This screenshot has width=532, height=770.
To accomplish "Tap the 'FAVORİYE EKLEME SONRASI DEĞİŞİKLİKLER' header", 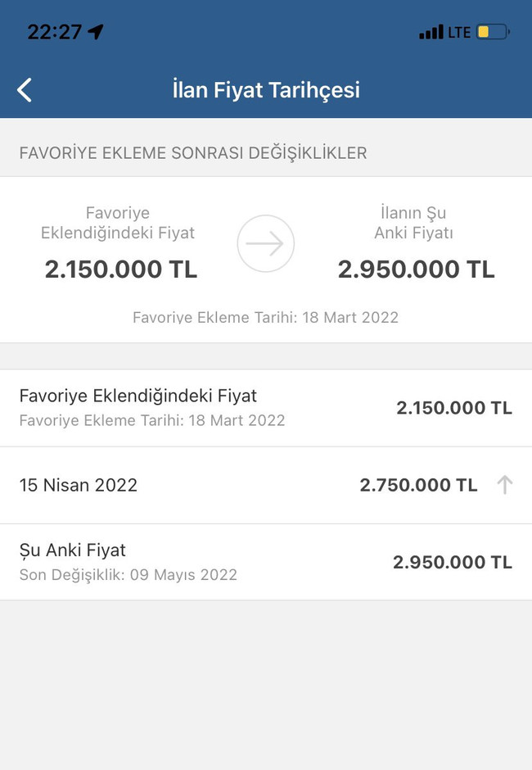I will point(194,152).
